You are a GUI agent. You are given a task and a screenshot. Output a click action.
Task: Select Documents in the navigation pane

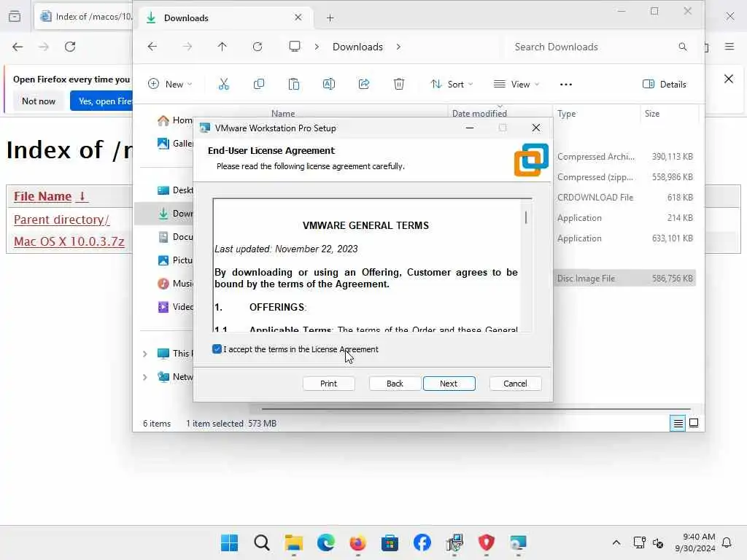point(175,237)
